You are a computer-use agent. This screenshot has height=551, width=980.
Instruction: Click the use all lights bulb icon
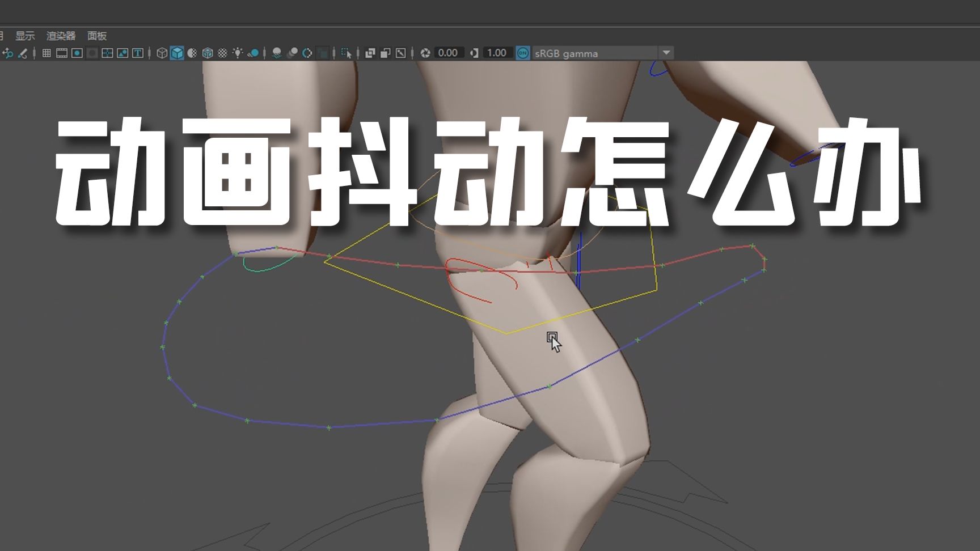pos(238,53)
